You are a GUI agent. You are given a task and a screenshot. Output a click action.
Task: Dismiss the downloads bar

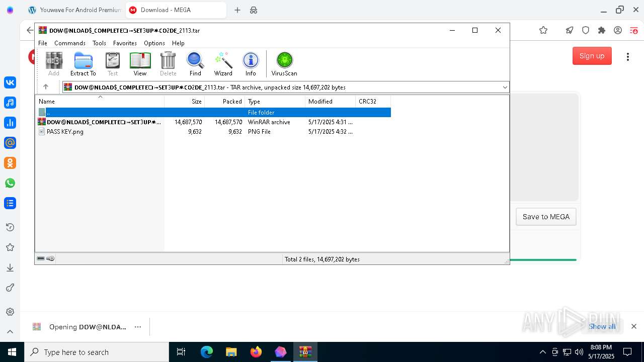click(634, 326)
